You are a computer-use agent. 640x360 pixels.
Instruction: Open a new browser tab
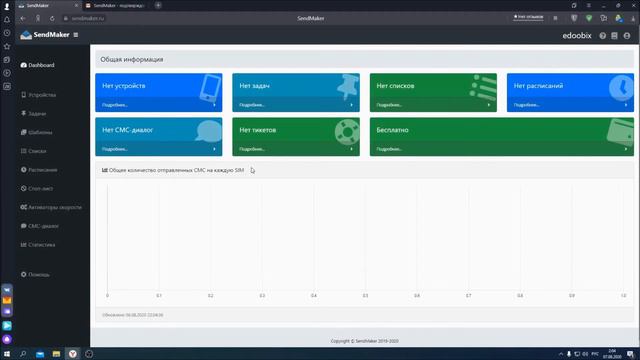158,6
